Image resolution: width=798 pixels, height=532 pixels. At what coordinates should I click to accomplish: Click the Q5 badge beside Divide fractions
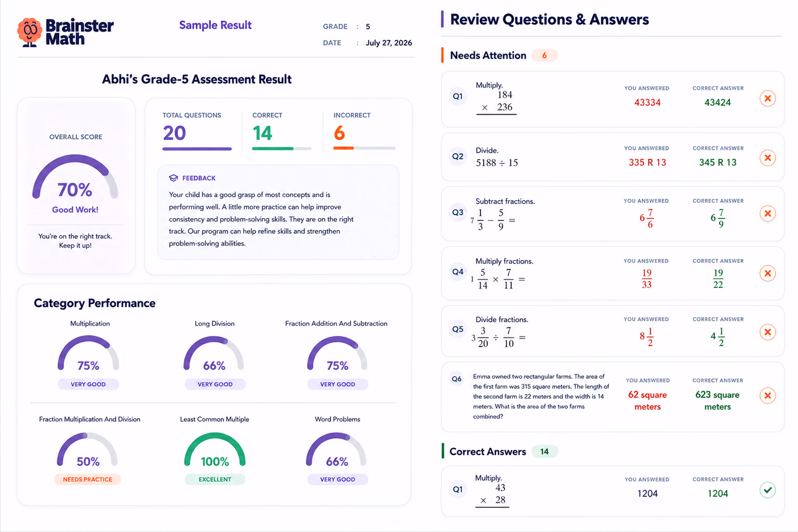click(458, 329)
